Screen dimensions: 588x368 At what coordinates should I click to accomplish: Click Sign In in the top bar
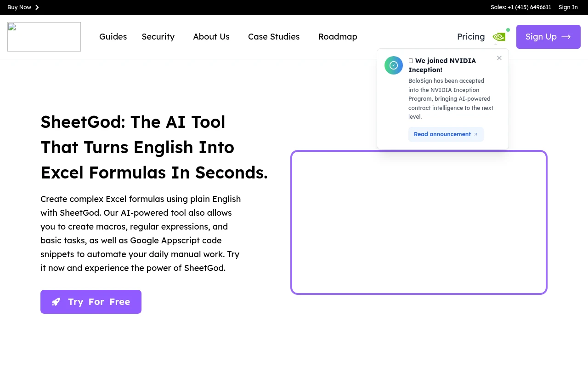click(568, 7)
